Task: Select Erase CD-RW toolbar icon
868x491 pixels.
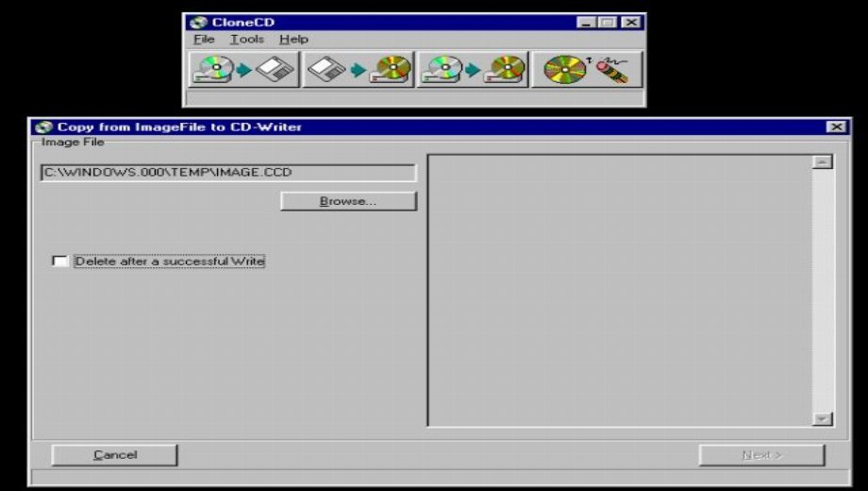Action: point(587,69)
